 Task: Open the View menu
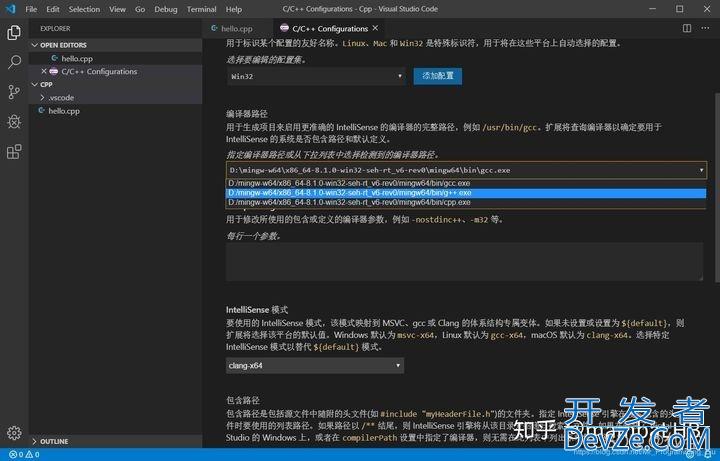(x=118, y=9)
